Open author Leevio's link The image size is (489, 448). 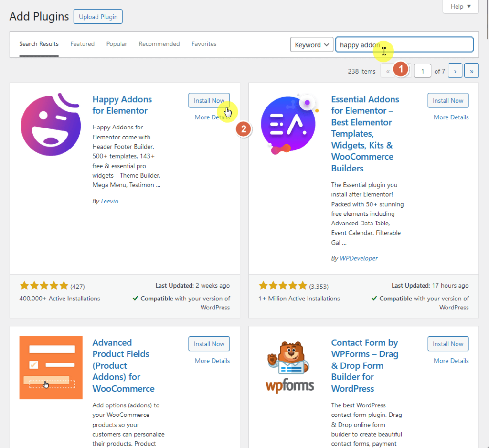[x=109, y=201]
